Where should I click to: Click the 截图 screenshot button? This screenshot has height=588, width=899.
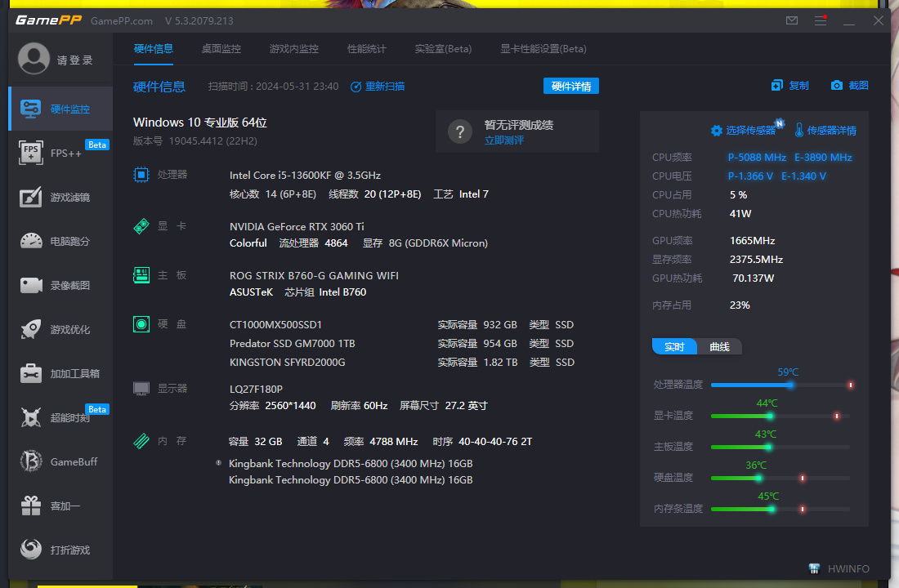850,86
